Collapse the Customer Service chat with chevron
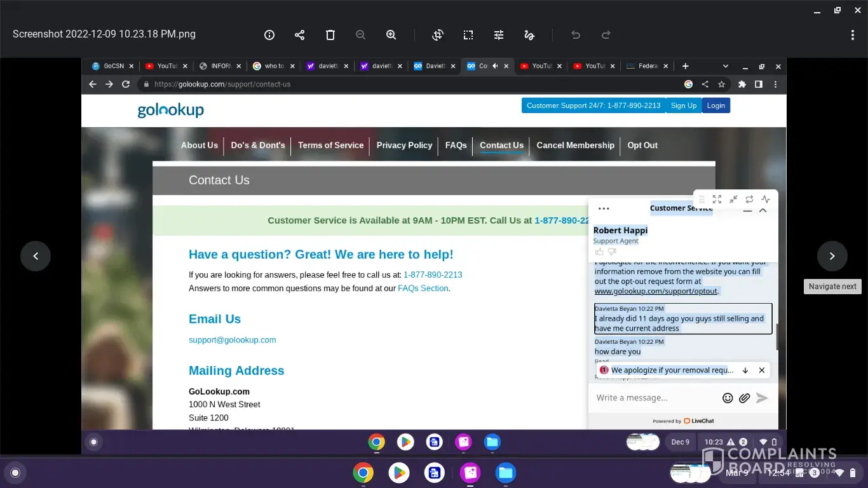Screen dimensions: 868x488 [763, 210]
